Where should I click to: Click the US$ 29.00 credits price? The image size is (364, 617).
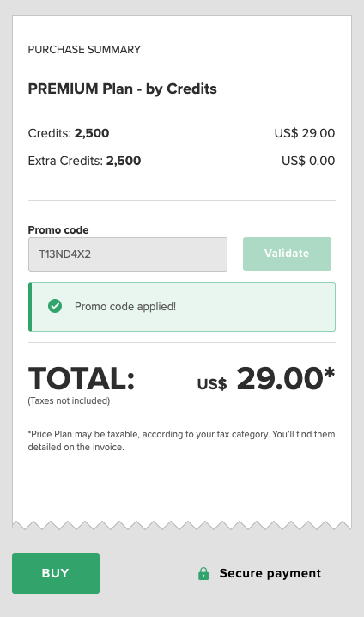305,133
